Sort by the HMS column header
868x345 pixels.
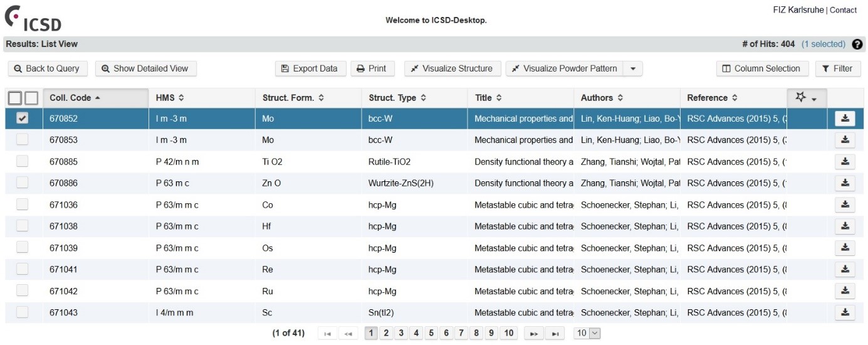click(x=170, y=98)
